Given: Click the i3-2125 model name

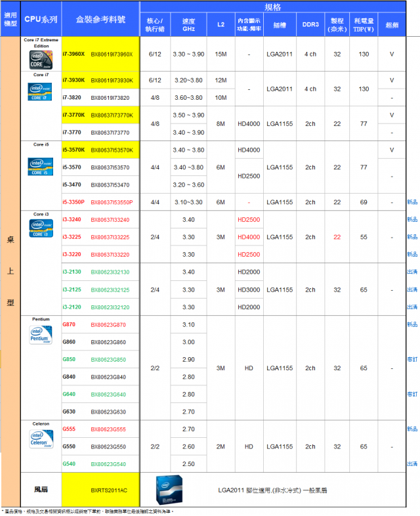Looking at the screenshot, I should [72, 290].
